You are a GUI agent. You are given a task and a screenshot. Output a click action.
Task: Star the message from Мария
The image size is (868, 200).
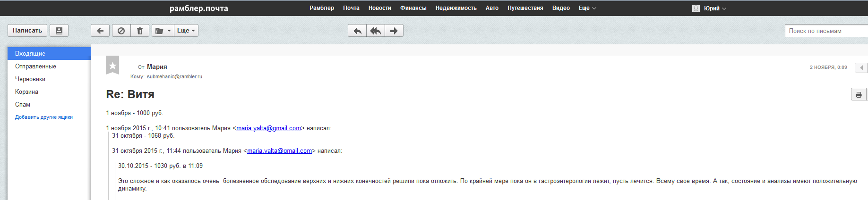point(112,66)
